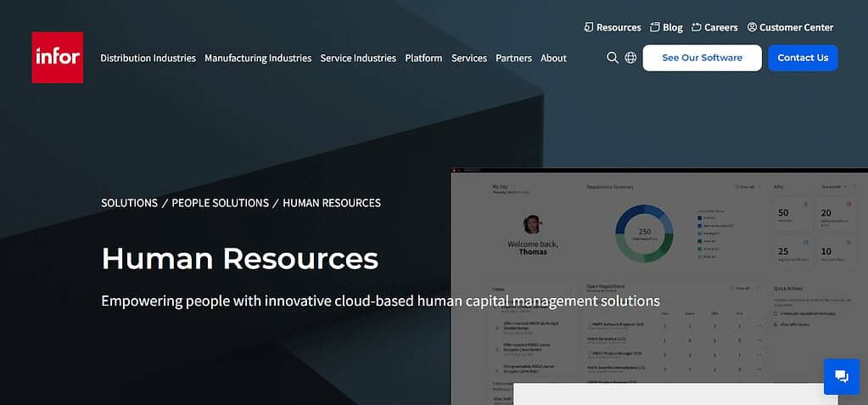Click the Blog icon

click(655, 27)
